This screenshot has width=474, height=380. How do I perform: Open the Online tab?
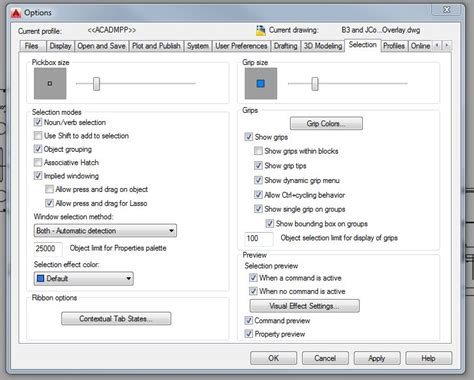coord(420,46)
